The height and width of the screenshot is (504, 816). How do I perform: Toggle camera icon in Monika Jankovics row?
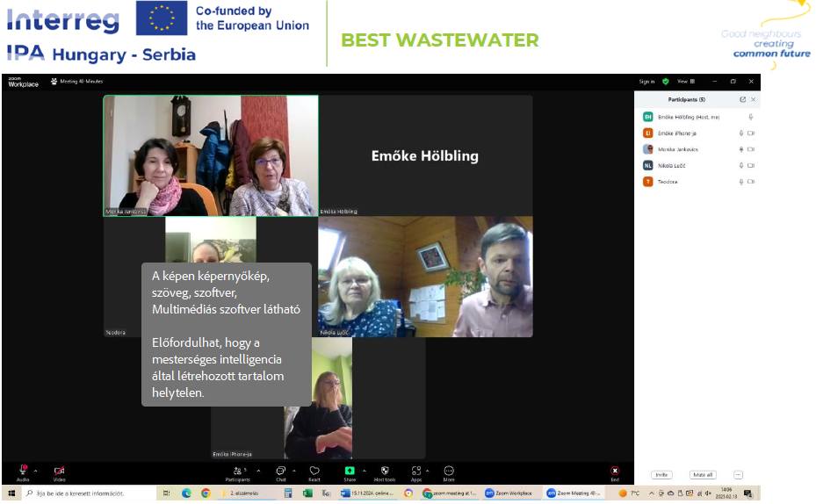tap(751, 149)
